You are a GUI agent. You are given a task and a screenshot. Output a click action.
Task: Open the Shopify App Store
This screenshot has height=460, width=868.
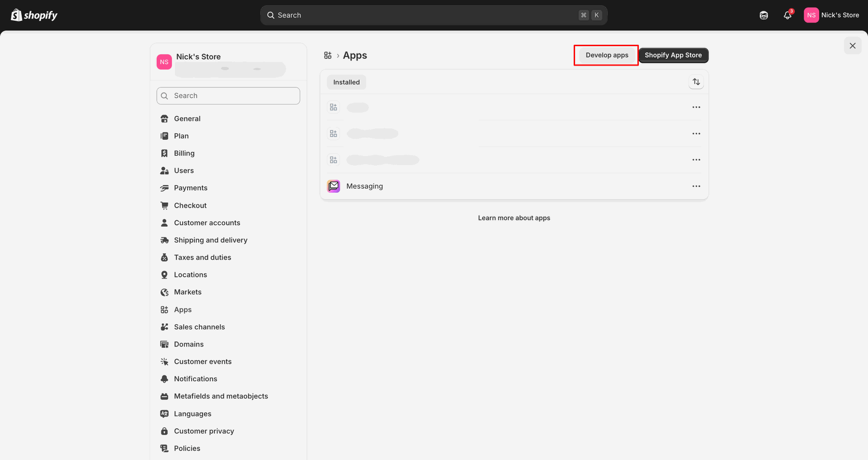[x=673, y=55]
